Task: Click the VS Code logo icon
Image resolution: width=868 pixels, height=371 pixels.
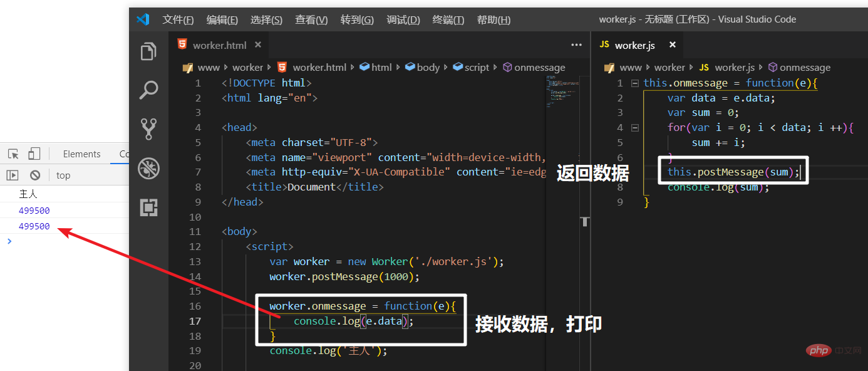Action: pyautogui.click(x=143, y=19)
